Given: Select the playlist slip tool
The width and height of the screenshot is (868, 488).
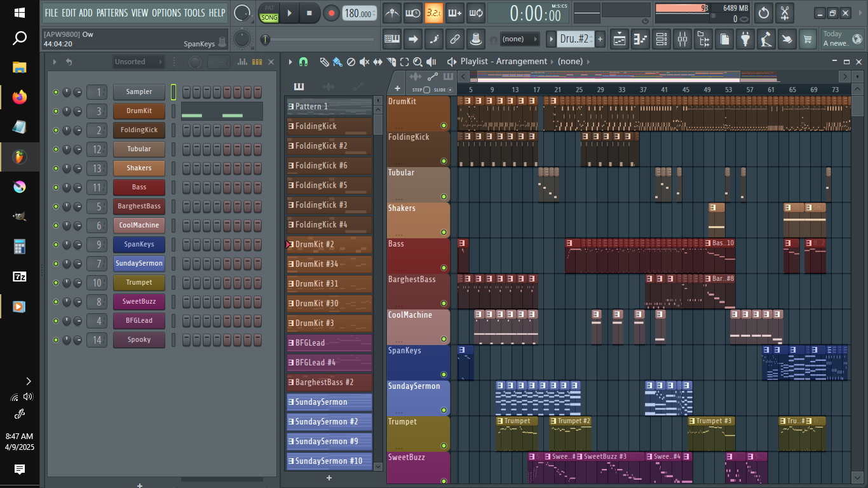Looking at the screenshot, I should click(377, 62).
